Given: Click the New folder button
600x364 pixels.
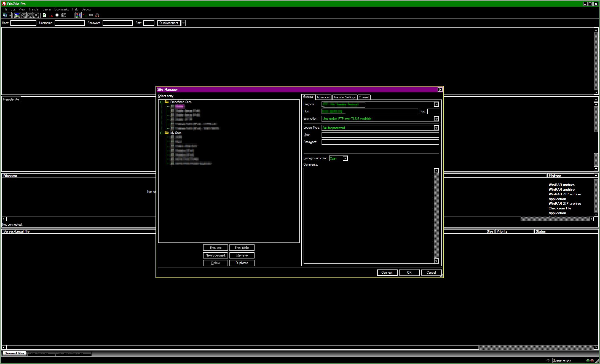Looking at the screenshot, I should pos(242,248).
